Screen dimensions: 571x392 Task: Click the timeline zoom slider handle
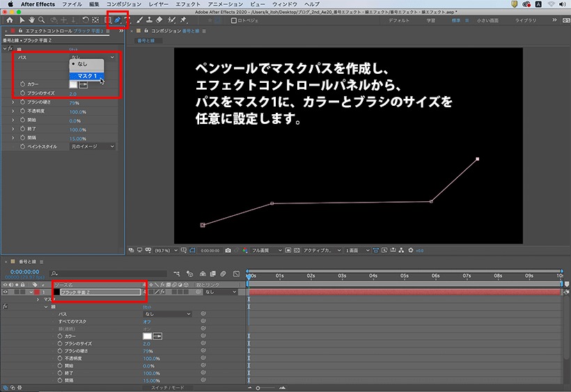click(x=258, y=388)
